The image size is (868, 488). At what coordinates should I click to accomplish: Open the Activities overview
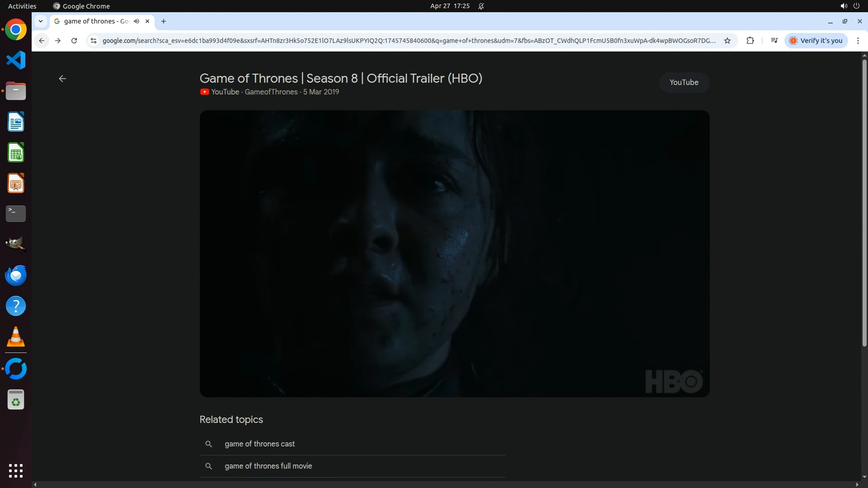click(x=22, y=6)
